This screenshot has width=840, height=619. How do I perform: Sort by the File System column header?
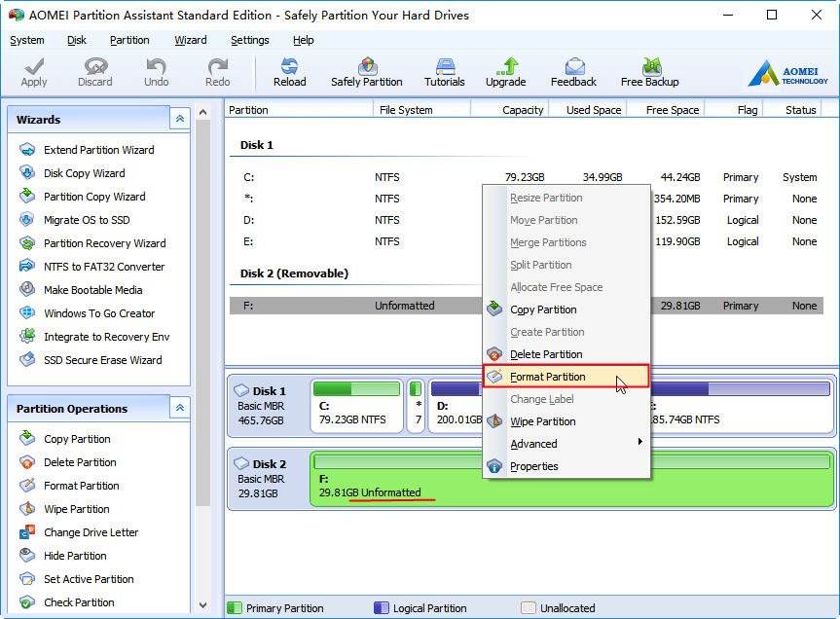(x=421, y=110)
